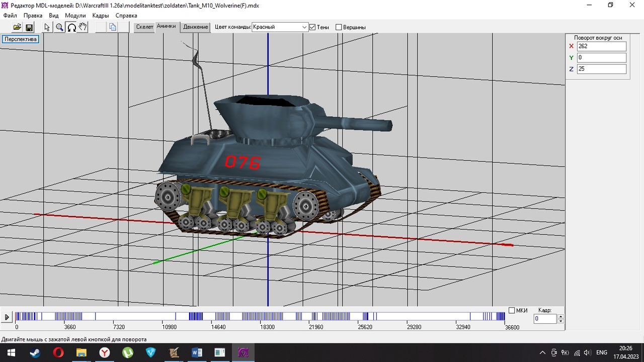Open the Кадры menu

tap(101, 16)
